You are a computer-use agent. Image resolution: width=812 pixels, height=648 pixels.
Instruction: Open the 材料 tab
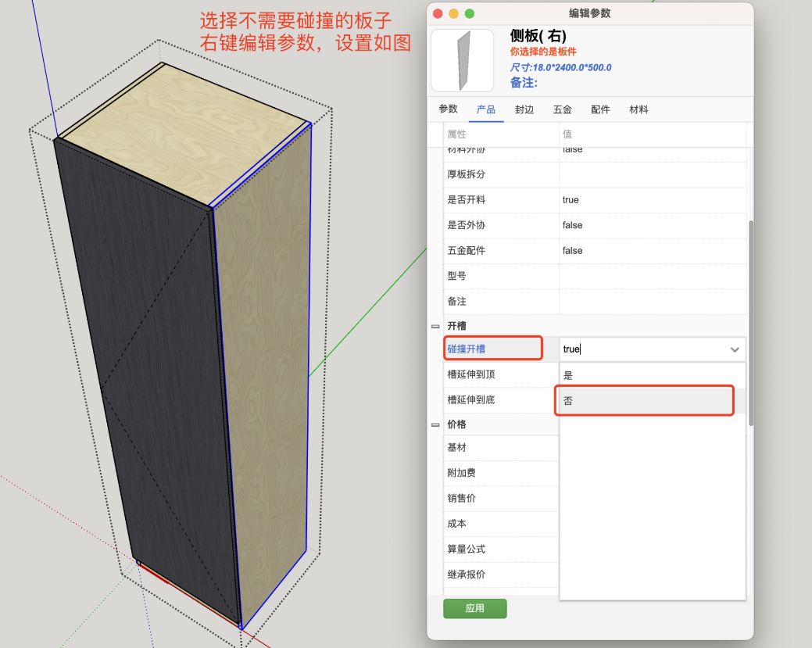tap(639, 109)
